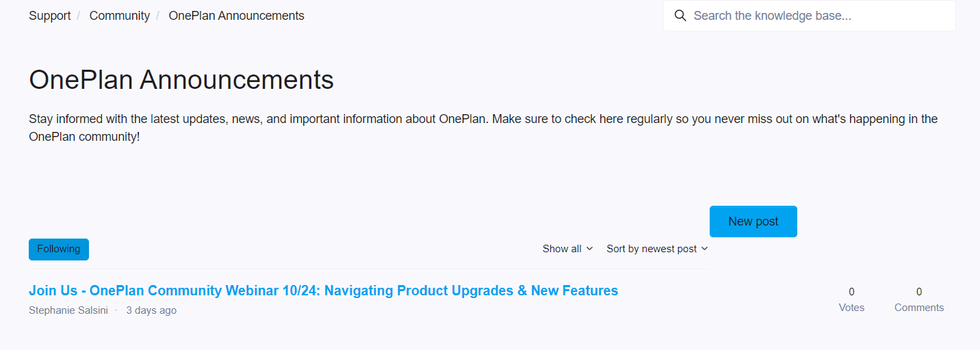Viewport: 980px width, 350px height.
Task: Go to Support in the breadcrumb
Action: [x=50, y=16]
